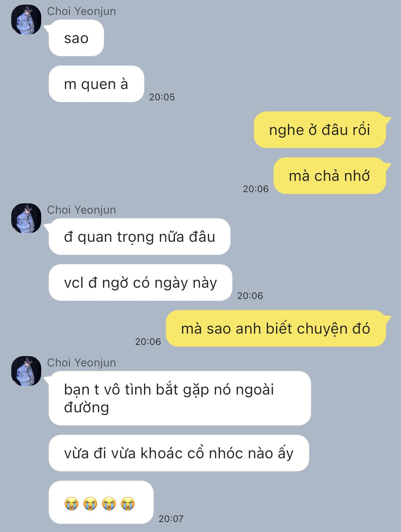Select the 'sao' message bubble
Viewport: 401px width, 532px height.
[x=76, y=38]
